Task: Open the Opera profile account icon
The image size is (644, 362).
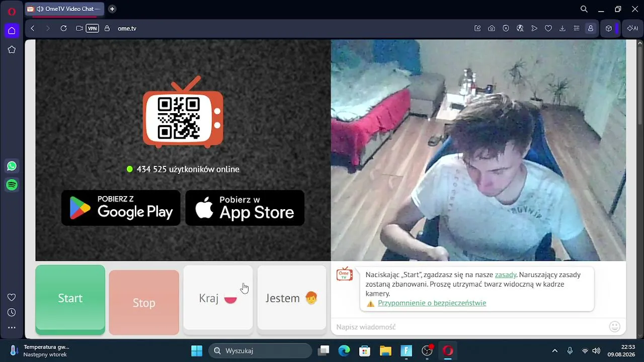Action: tap(591, 29)
